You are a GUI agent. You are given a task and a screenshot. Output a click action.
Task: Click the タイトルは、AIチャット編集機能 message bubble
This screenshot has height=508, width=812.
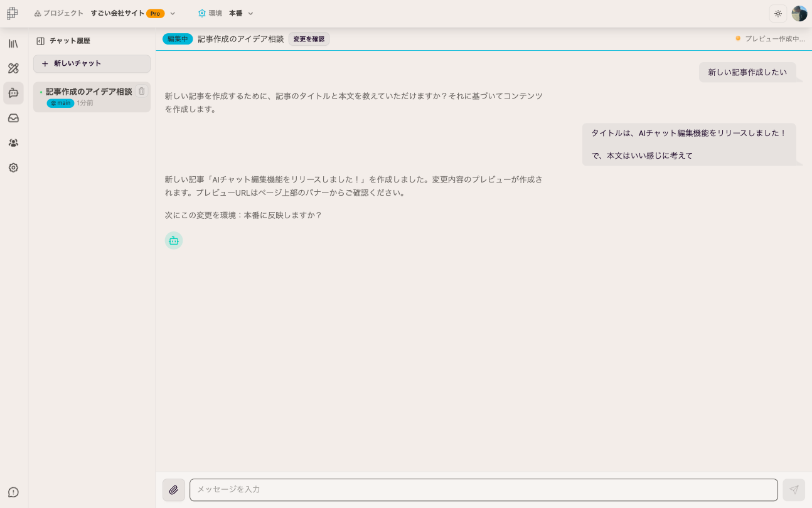coord(689,144)
